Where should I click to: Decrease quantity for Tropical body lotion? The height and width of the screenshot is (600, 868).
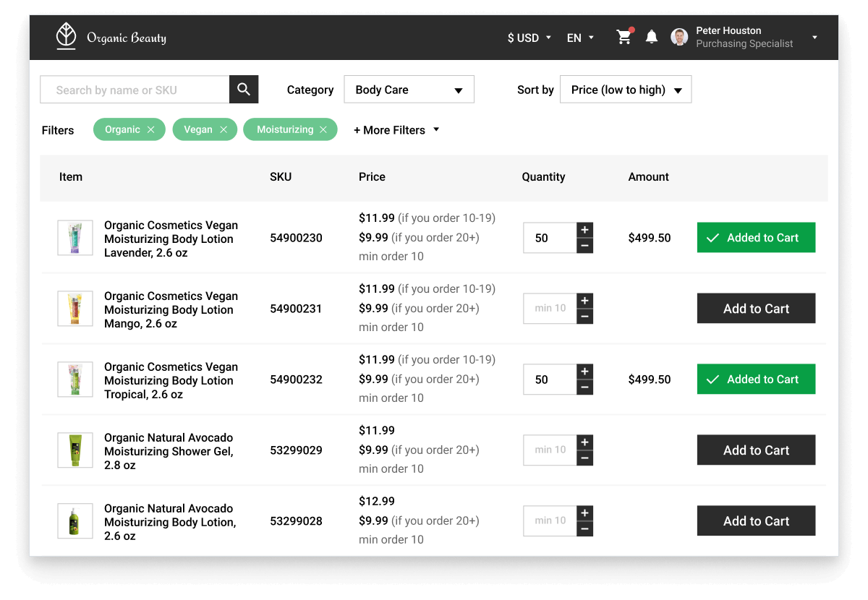(x=584, y=387)
